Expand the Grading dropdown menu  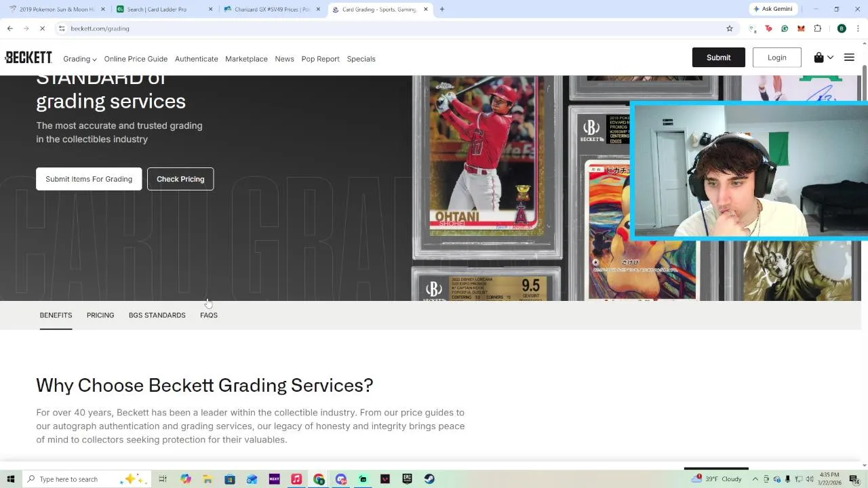pyautogui.click(x=79, y=59)
